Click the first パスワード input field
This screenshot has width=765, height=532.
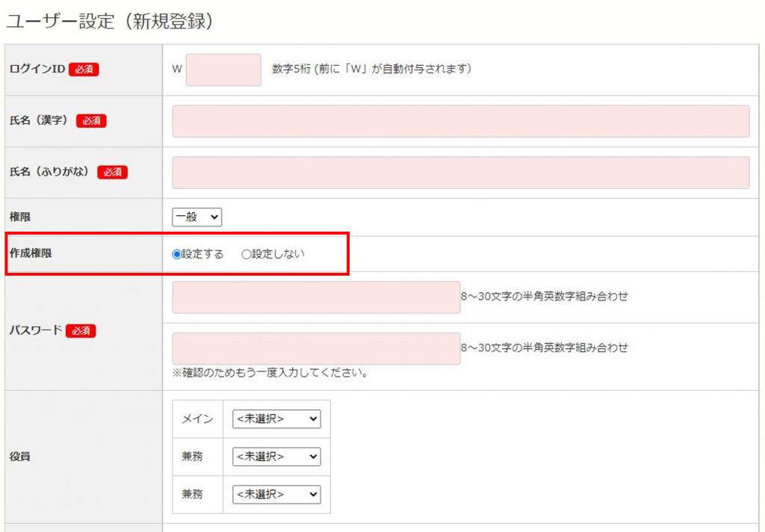(x=316, y=297)
